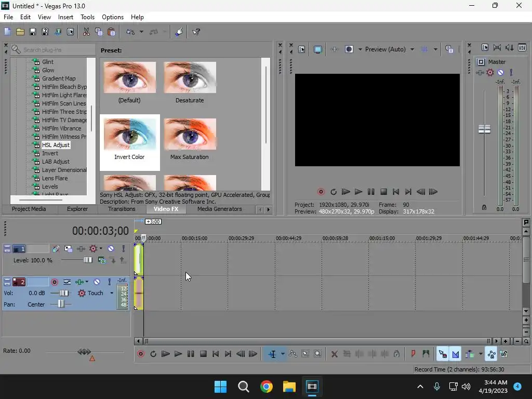Image resolution: width=532 pixels, height=399 pixels.
Task: Switch to the Transitions tab
Action: [x=122, y=209]
